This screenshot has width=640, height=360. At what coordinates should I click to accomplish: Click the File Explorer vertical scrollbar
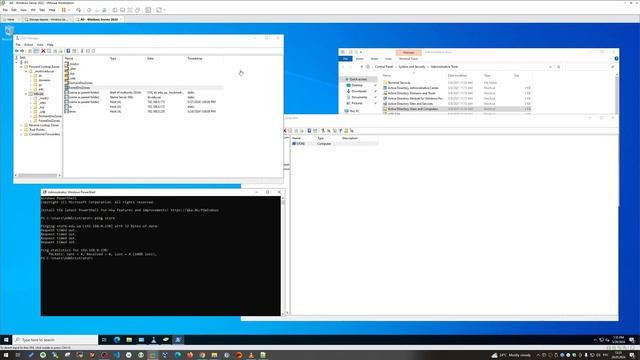(616, 94)
